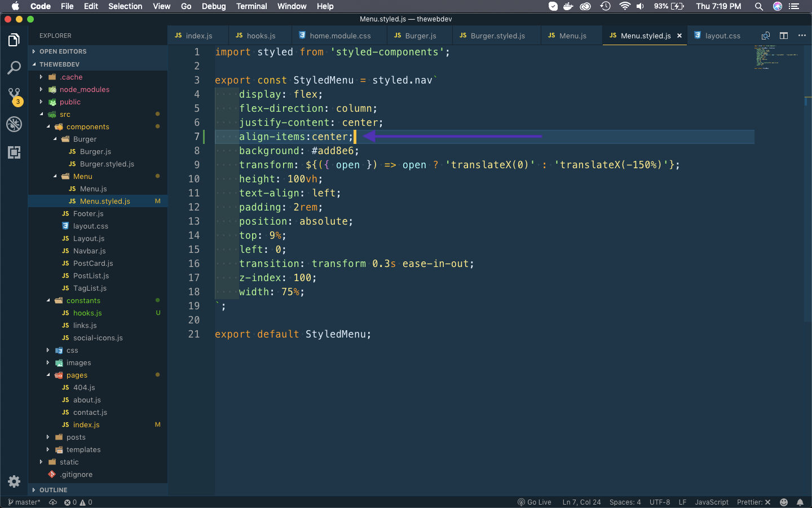Viewport: 812px width, 508px height.
Task: Open the Terminal menu
Action: (251, 6)
